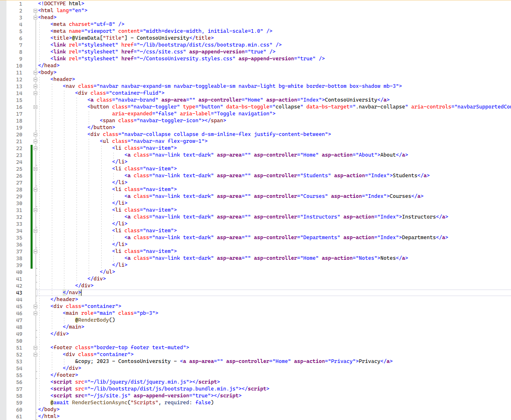This screenshot has width=511, height=420.
Task: Click the "navbar-nav flex-grow-1" class value
Action: (x=168, y=141)
